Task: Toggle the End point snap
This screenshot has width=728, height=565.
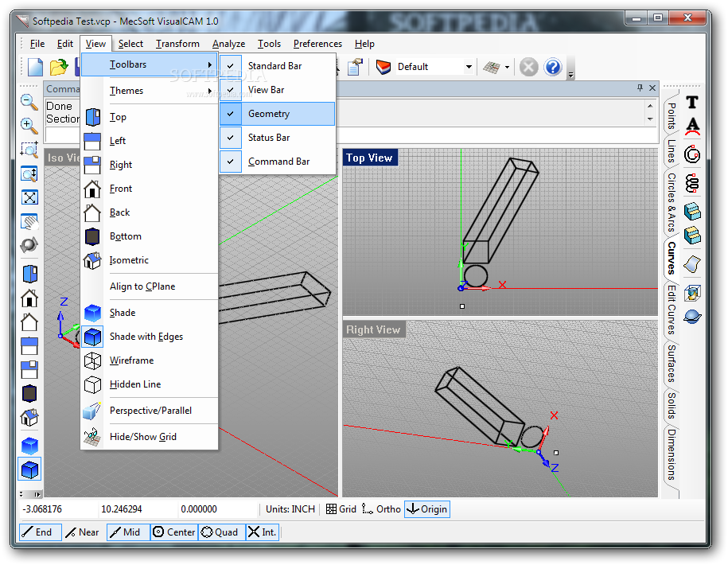Action: click(41, 532)
